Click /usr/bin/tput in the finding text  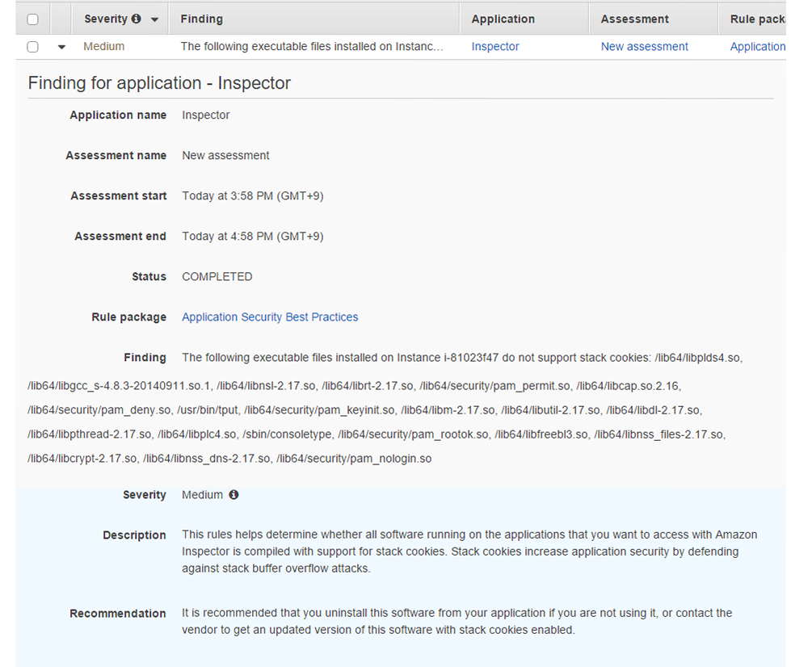pyautogui.click(x=208, y=410)
